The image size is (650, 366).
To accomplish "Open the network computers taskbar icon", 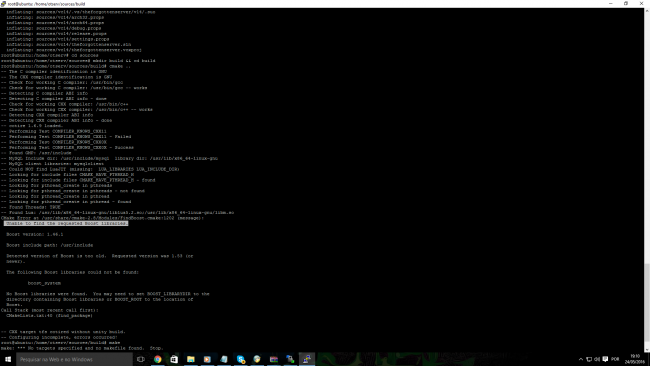I will 290,359.
